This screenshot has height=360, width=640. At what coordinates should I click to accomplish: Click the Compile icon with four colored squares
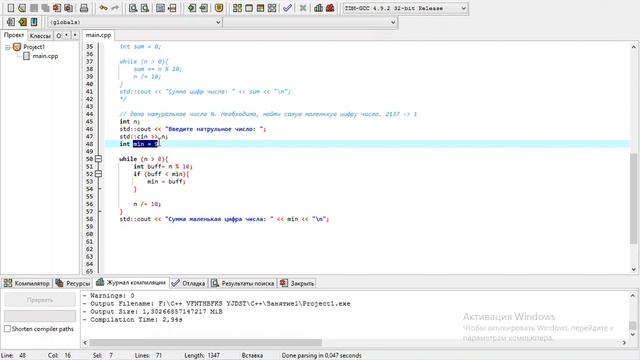237,8
